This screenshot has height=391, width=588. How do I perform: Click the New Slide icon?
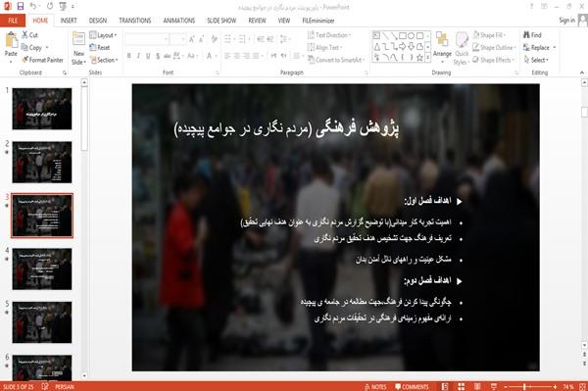coord(78,39)
